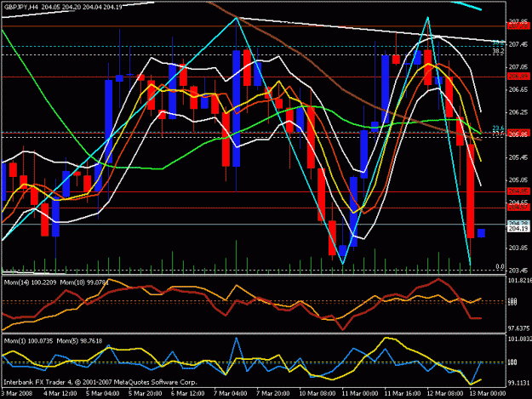Click the 38.2 Fibonacci level label
This screenshot has width=532, height=399.
click(498, 52)
